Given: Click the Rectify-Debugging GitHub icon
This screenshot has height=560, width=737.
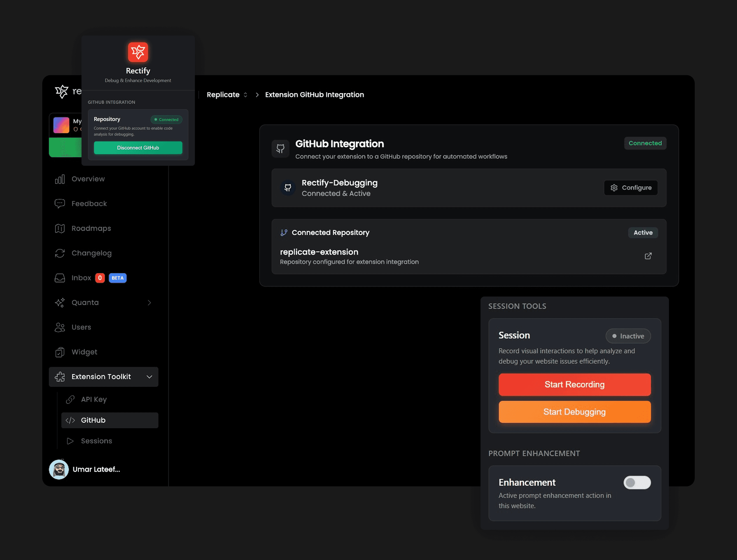Looking at the screenshot, I should coord(288,188).
